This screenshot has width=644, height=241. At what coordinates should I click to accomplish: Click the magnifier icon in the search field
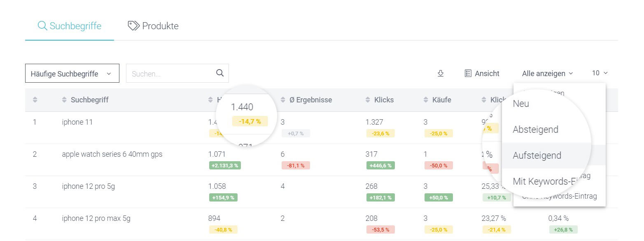[220, 73]
